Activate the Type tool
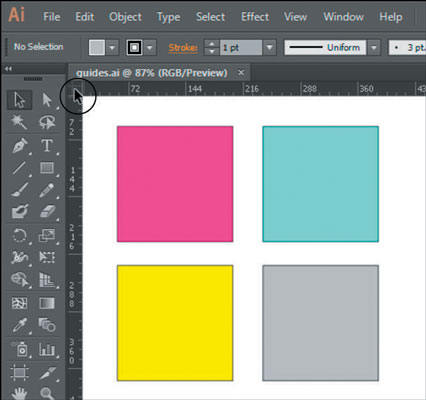This screenshot has height=400, width=426. pos(47,146)
